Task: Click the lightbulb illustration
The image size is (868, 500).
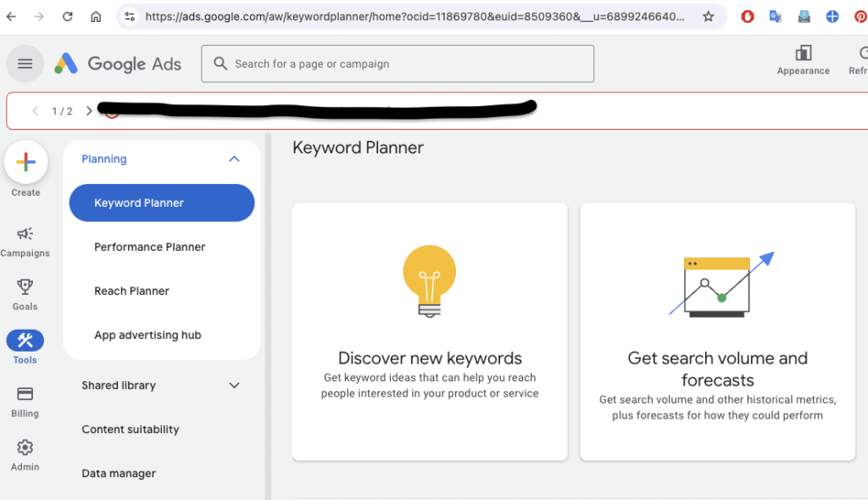Action: [430, 281]
